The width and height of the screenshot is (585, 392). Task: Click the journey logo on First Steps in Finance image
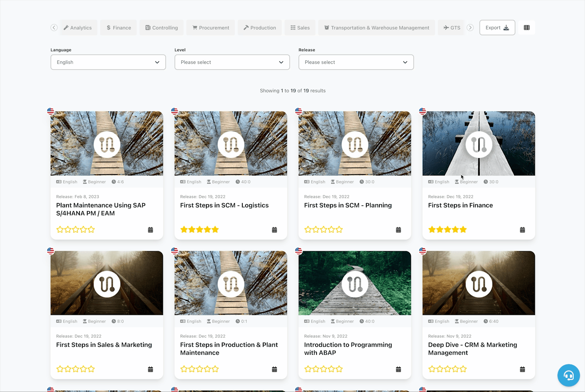pyautogui.click(x=479, y=145)
